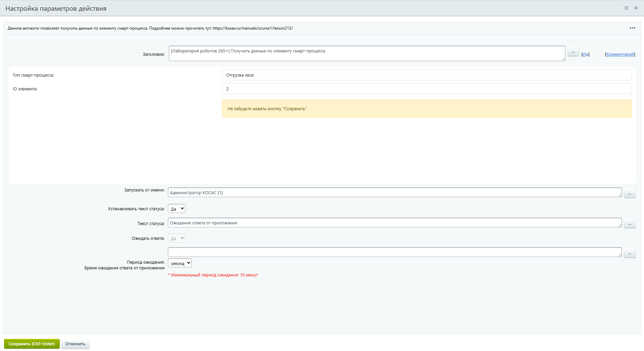This screenshot has height=351, width=644.
Task: Open value picker next to Заголовок field
Action: pos(573,52)
